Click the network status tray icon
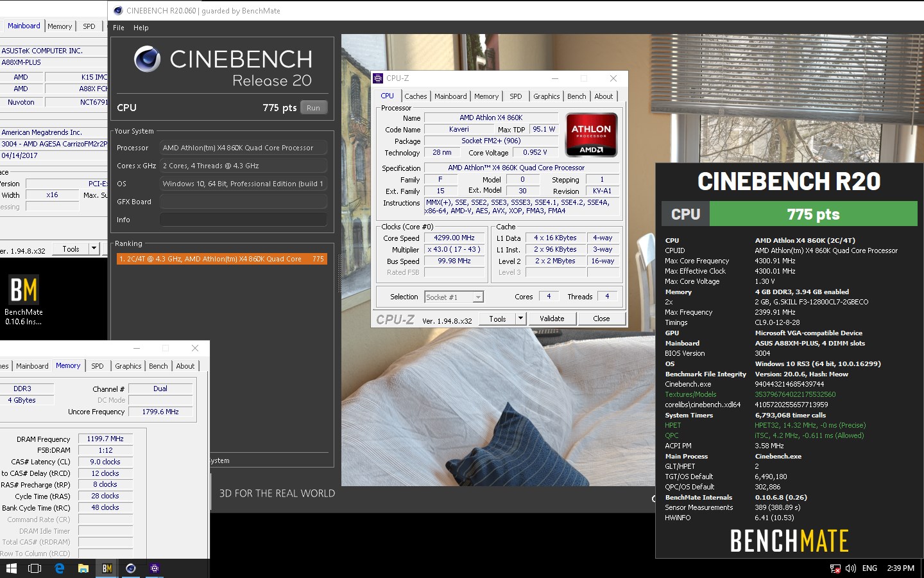The image size is (924, 578). point(835,568)
